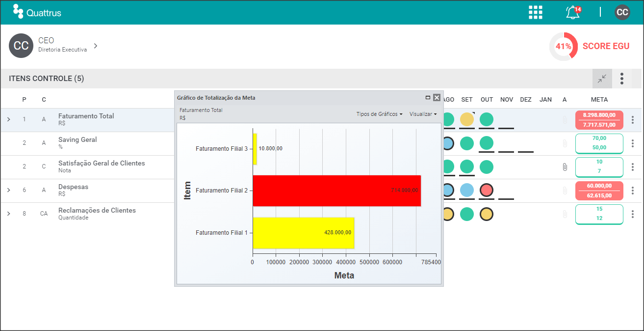Maximize the Gráfico de Totalização window

click(x=428, y=98)
